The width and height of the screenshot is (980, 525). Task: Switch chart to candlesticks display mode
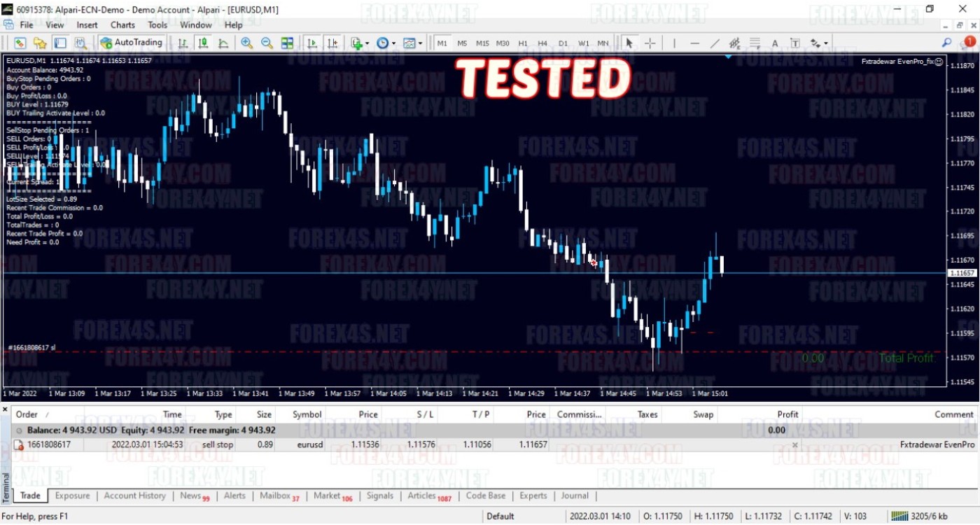coord(203,43)
